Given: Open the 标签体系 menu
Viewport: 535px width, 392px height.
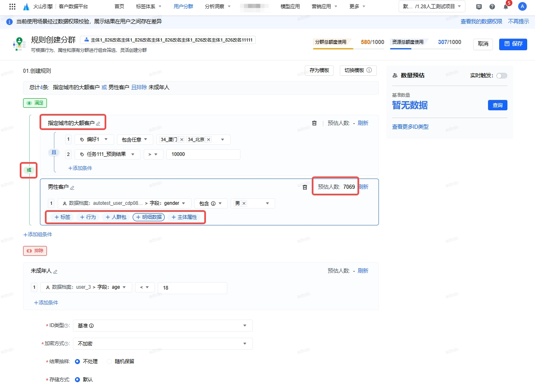Looking at the screenshot, I should tap(149, 7).
